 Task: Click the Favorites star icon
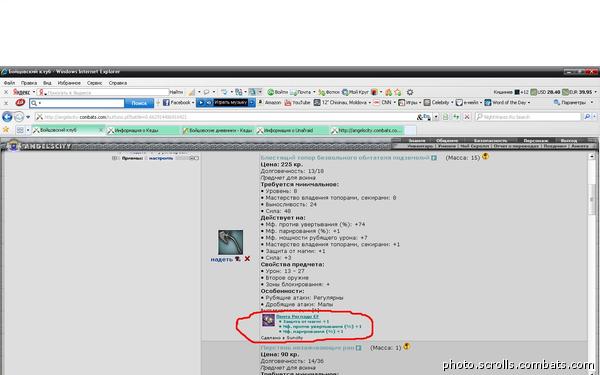click(x=6, y=130)
